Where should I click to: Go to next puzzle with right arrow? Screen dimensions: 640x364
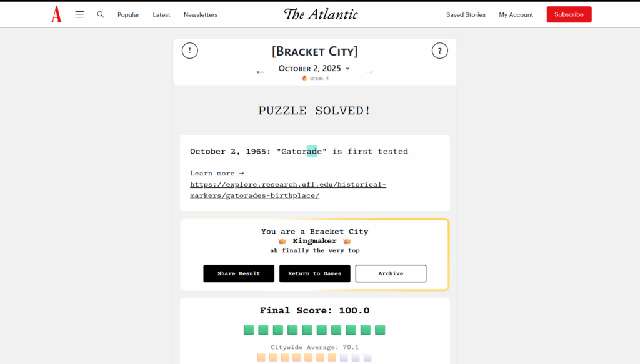tap(369, 72)
